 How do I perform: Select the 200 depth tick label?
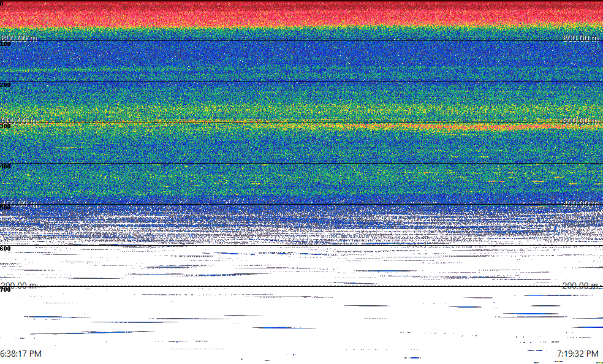pyautogui.click(x=6, y=85)
